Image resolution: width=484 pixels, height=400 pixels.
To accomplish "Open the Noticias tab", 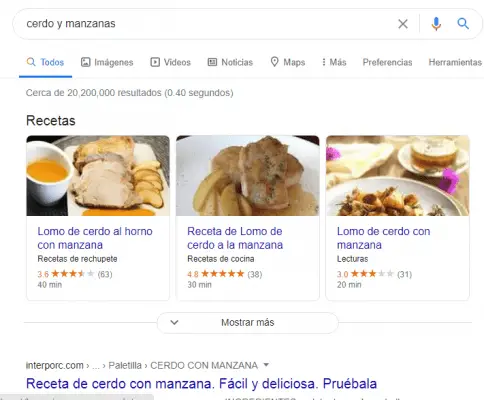I will pyautogui.click(x=230, y=62).
